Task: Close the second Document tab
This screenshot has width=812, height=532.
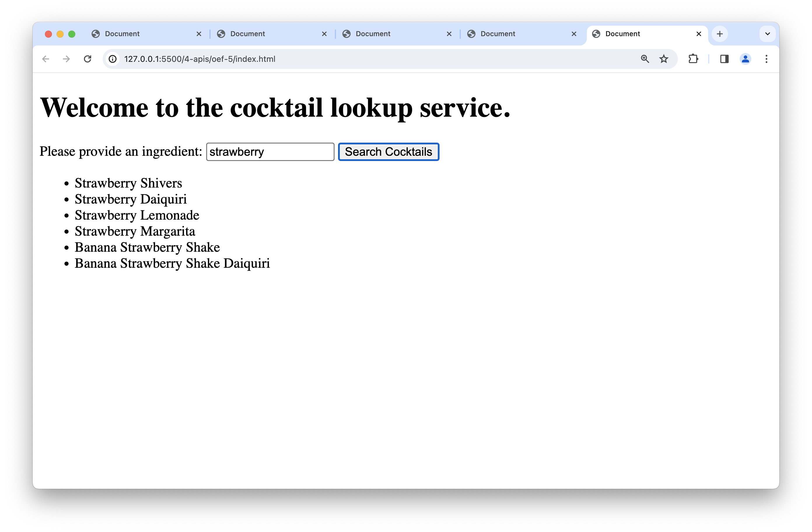Action: [324, 34]
